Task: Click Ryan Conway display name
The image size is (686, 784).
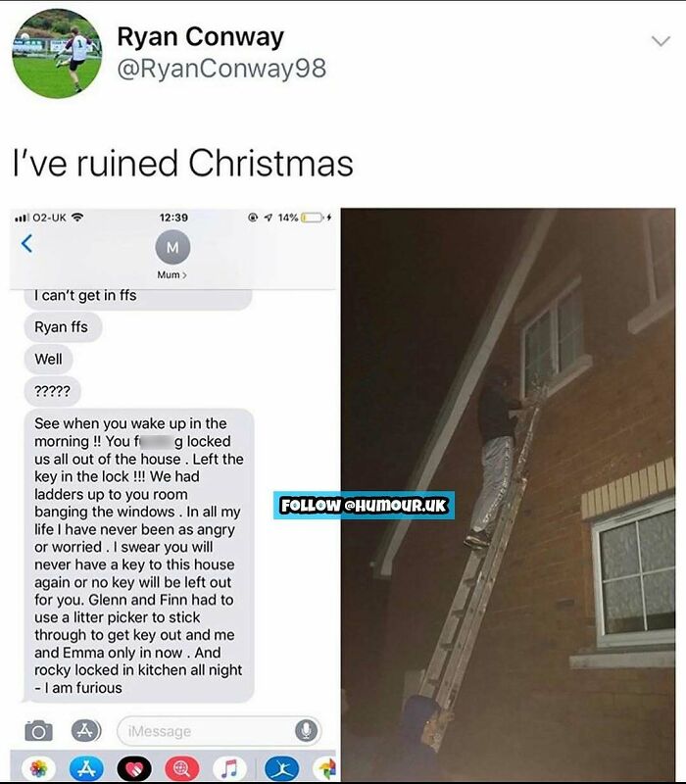Action: pos(201,37)
